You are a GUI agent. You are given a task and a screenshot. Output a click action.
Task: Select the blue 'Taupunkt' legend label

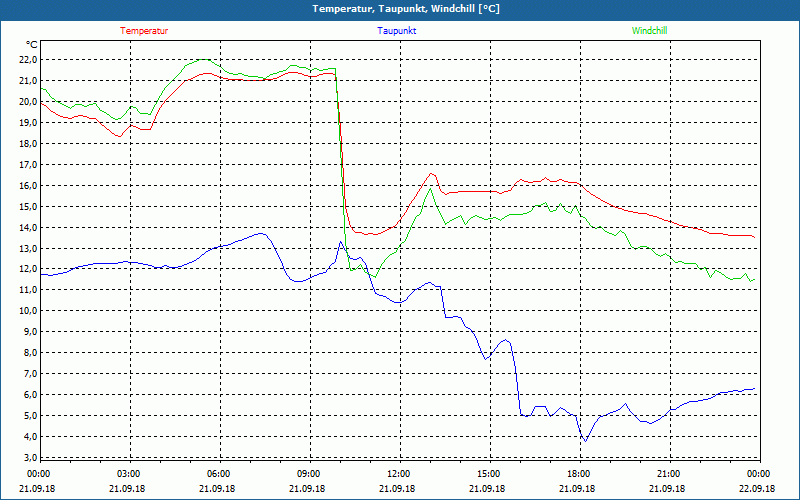click(396, 31)
